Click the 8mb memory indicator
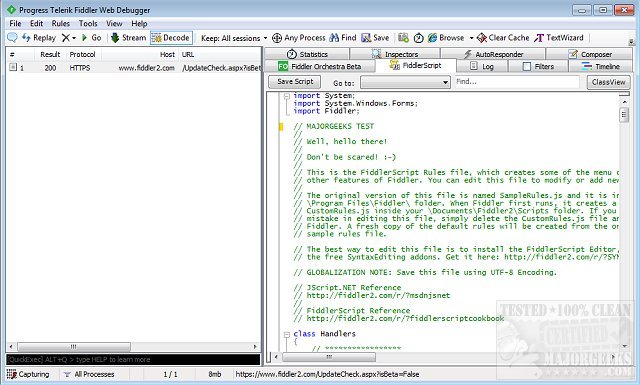Screen dimensions: 640x385 [x=215, y=374]
